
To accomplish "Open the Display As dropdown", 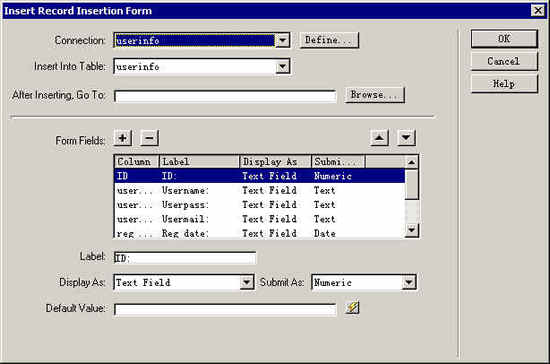I will coord(247,282).
